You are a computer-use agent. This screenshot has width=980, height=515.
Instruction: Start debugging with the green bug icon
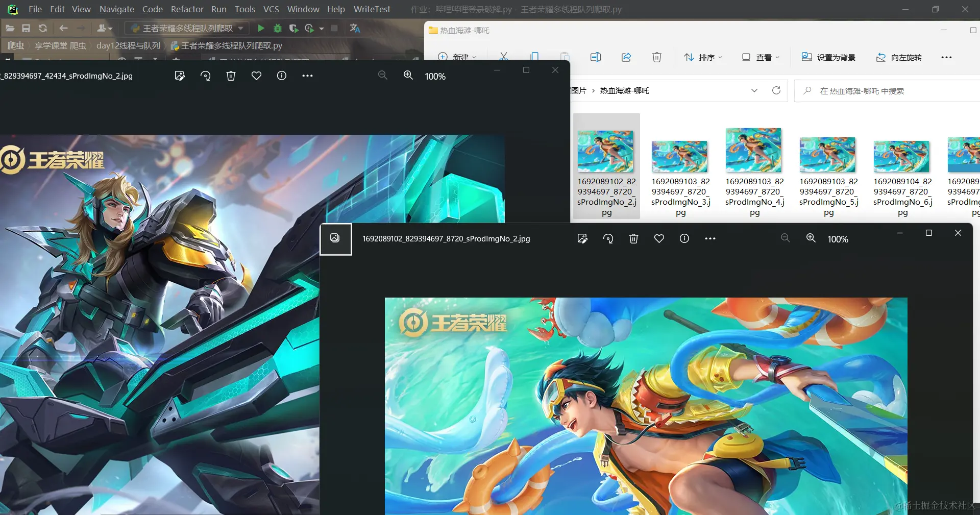(x=278, y=28)
